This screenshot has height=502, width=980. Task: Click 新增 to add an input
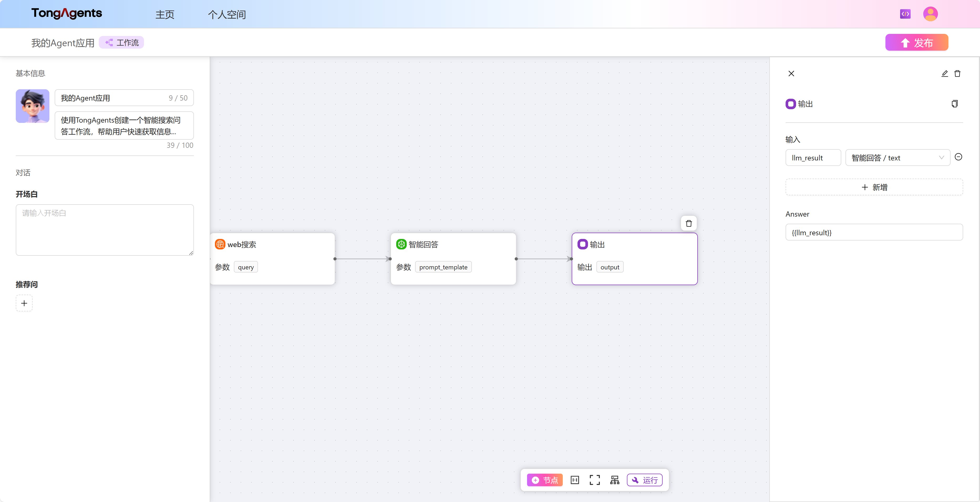(x=874, y=187)
